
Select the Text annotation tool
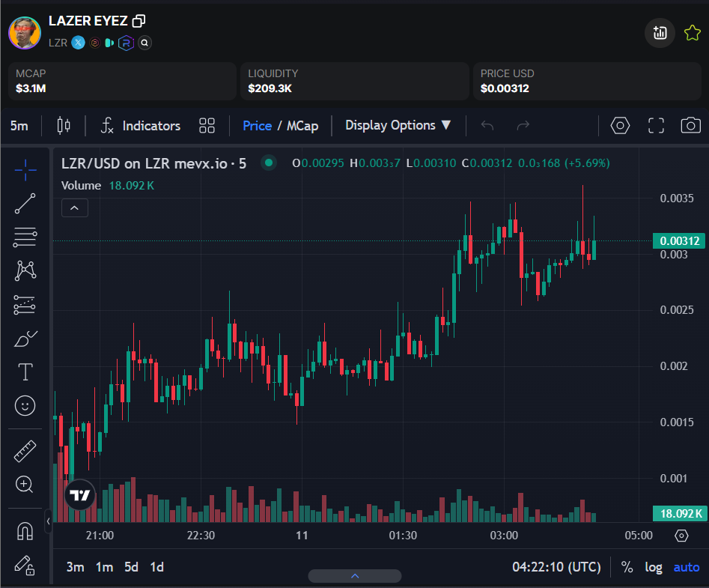pyautogui.click(x=25, y=372)
